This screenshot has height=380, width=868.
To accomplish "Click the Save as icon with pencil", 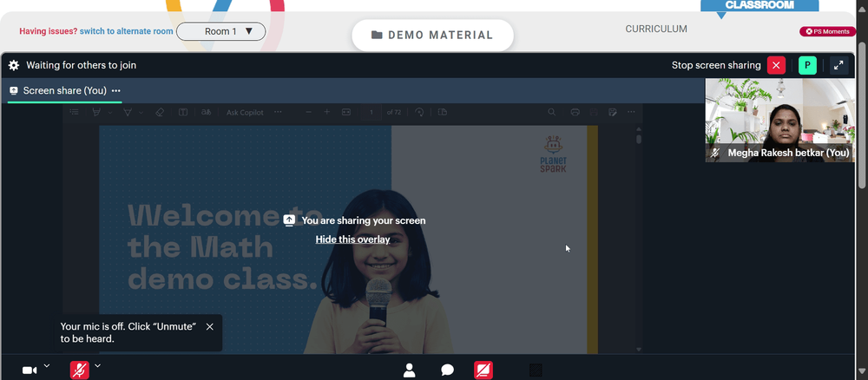I will 612,112.
